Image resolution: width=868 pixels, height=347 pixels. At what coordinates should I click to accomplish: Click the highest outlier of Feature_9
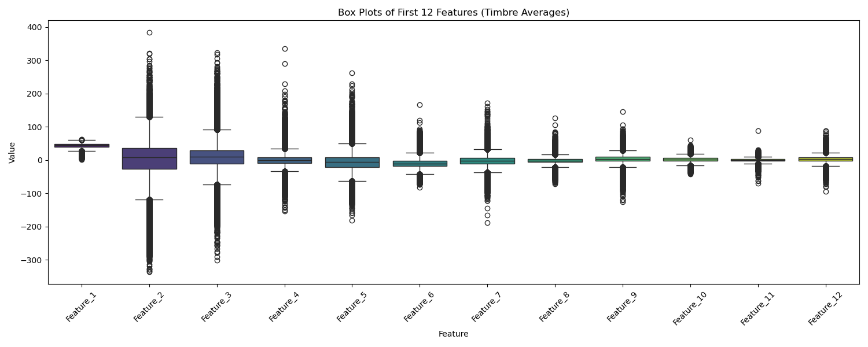[x=623, y=112]
